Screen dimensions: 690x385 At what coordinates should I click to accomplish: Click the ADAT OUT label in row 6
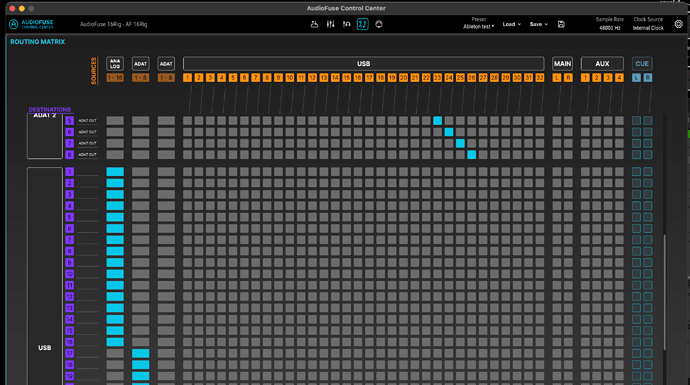(87, 132)
